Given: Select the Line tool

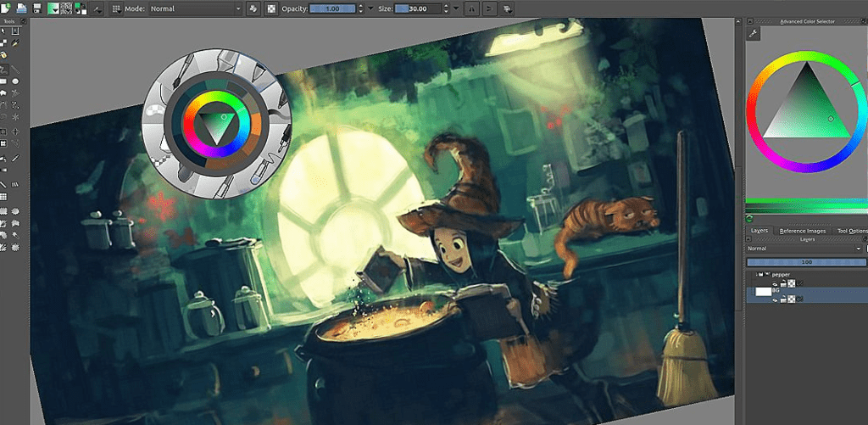Looking at the screenshot, I should point(16,70).
